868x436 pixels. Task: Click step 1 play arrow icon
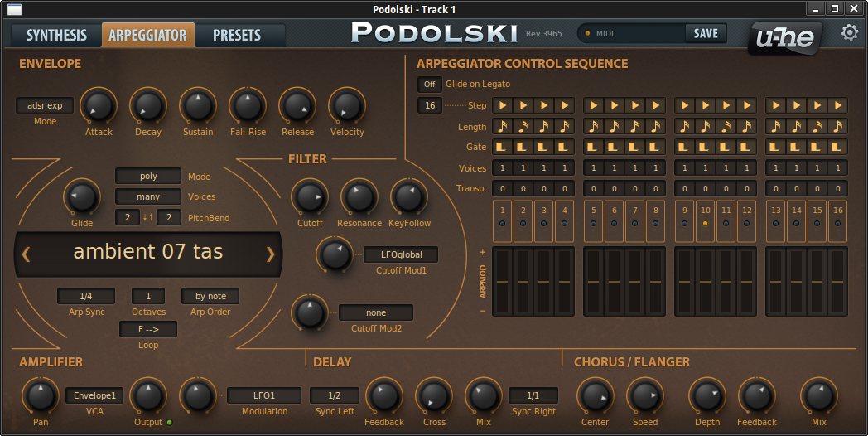[x=503, y=105]
